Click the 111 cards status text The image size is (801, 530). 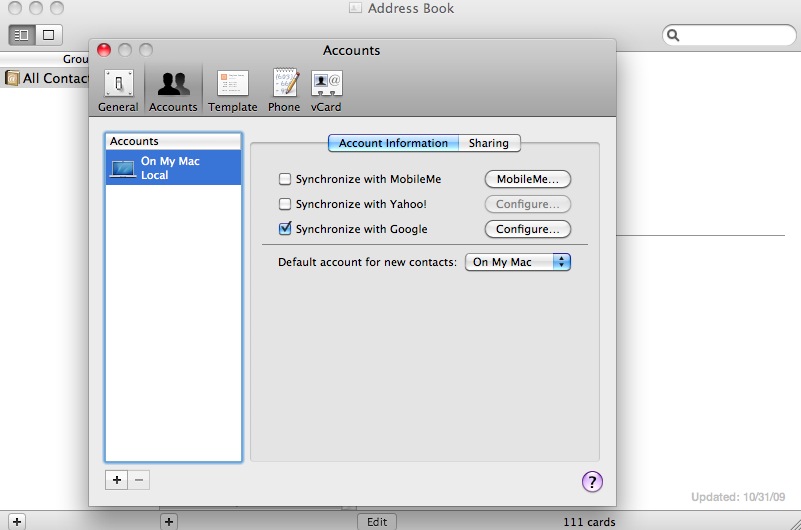tap(589, 522)
